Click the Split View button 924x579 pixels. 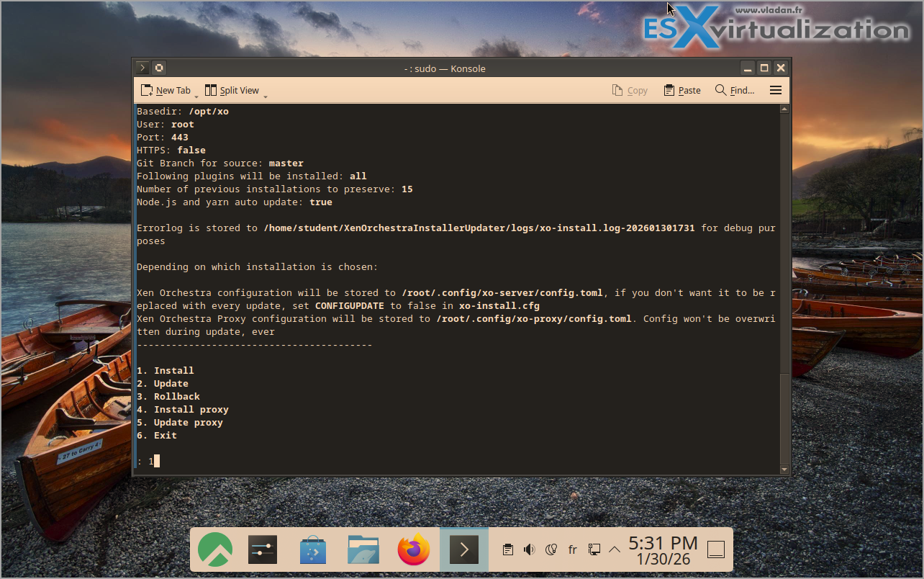click(x=232, y=90)
